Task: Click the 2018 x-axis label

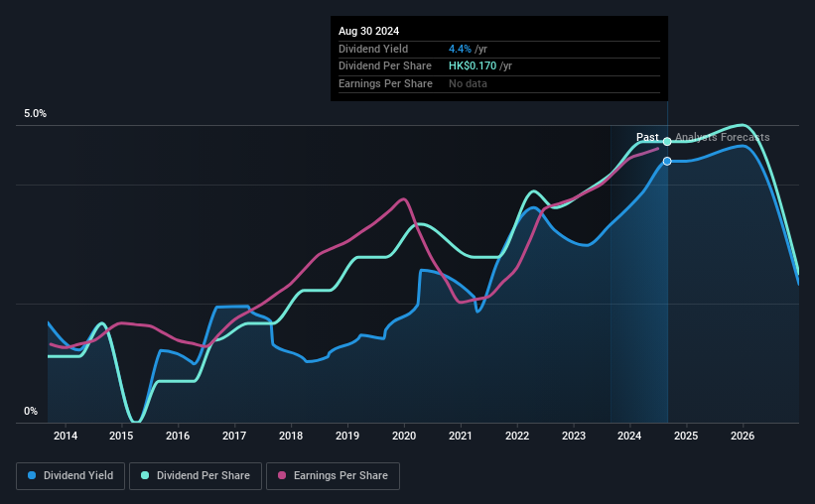Action: [x=291, y=436]
